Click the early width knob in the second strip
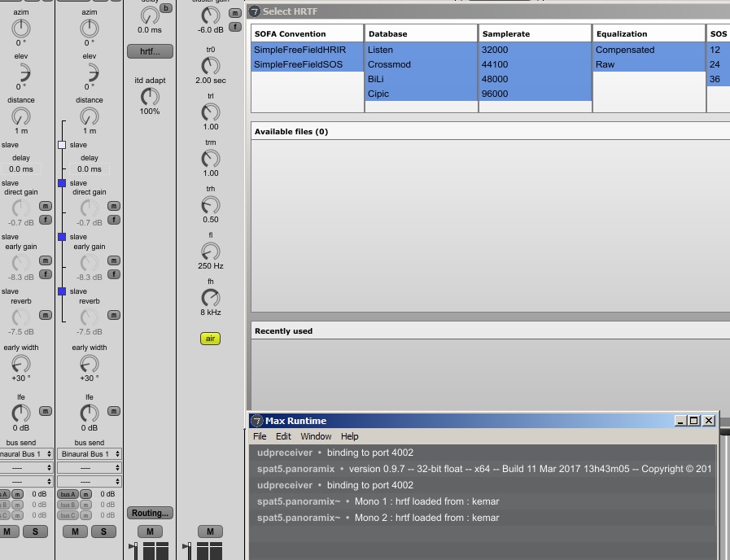The width and height of the screenshot is (730, 560). tap(90, 364)
